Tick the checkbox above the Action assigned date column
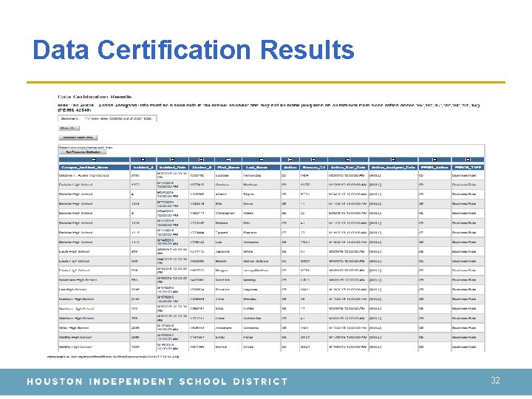532x399 pixels. [393, 160]
